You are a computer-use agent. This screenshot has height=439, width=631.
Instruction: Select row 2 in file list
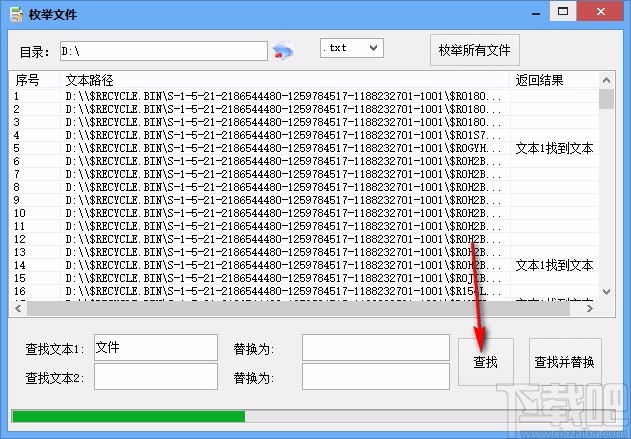tap(304, 109)
